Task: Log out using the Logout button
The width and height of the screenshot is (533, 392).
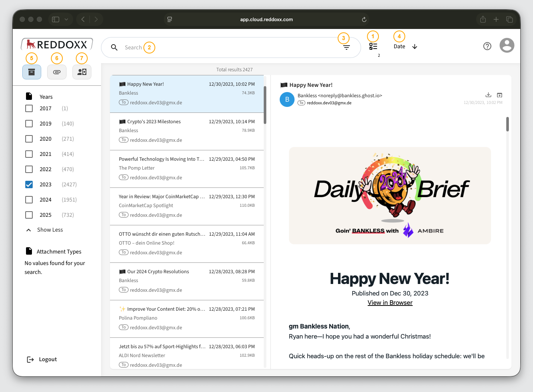Action: pyautogui.click(x=42, y=359)
